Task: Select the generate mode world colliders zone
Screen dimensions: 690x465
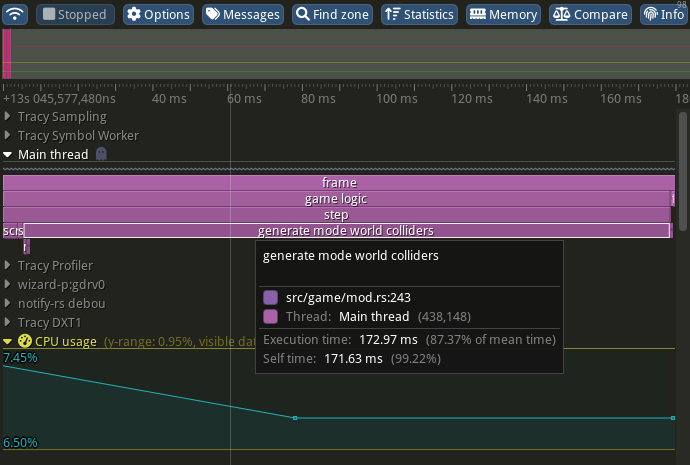Action: 347,231
